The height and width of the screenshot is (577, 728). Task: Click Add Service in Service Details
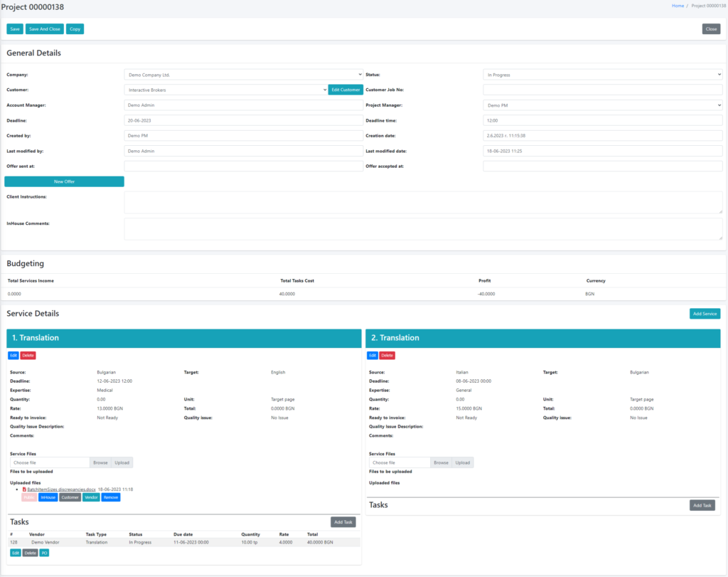coord(705,314)
